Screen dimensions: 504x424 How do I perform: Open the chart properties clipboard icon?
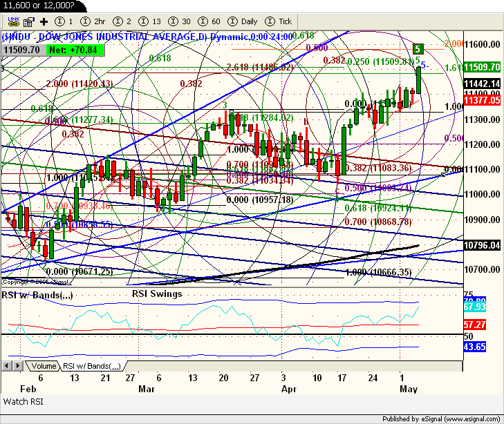(x=28, y=21)
